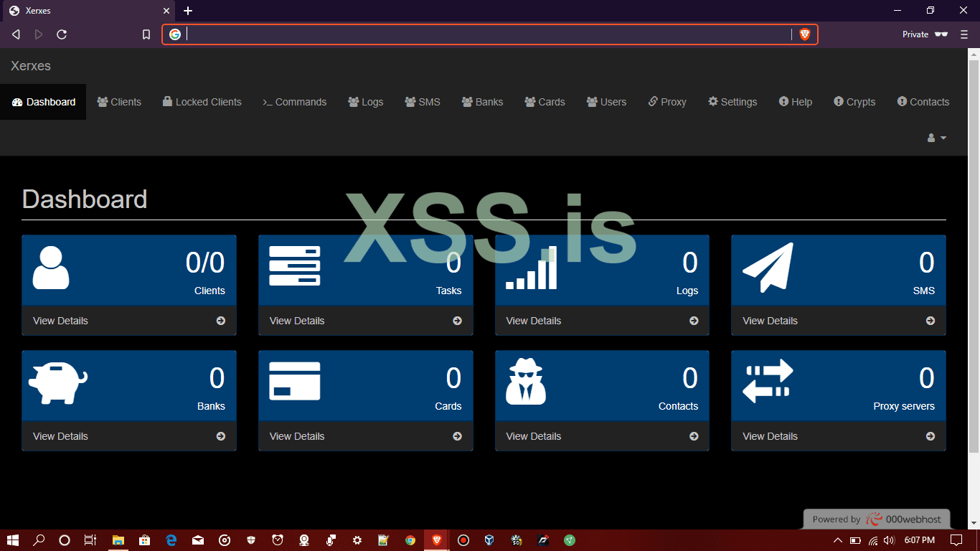Click the Proxy servers card label
Screen dimensions: 980x551
(x=904, y=406)
